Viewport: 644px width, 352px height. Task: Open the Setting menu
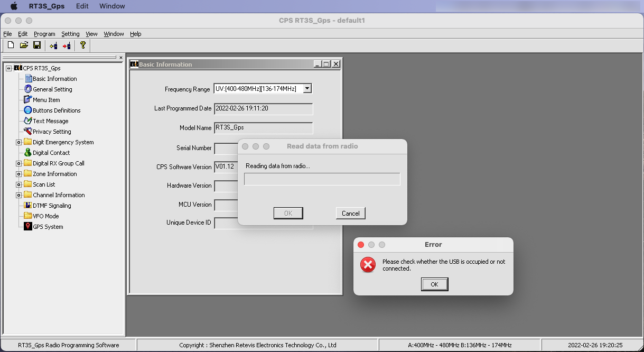click(x=70, y=34)
